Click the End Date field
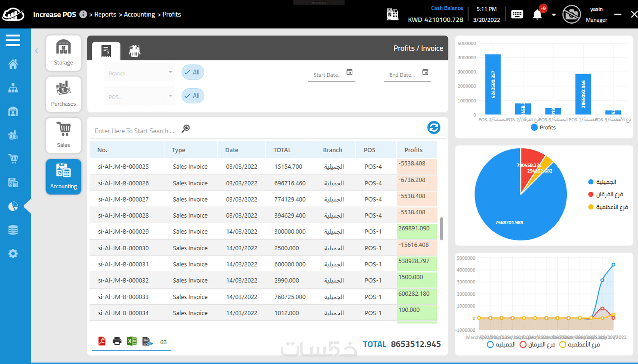Image resolution: width=638 pixels, height=364 pixels. [x=402, y=75]
